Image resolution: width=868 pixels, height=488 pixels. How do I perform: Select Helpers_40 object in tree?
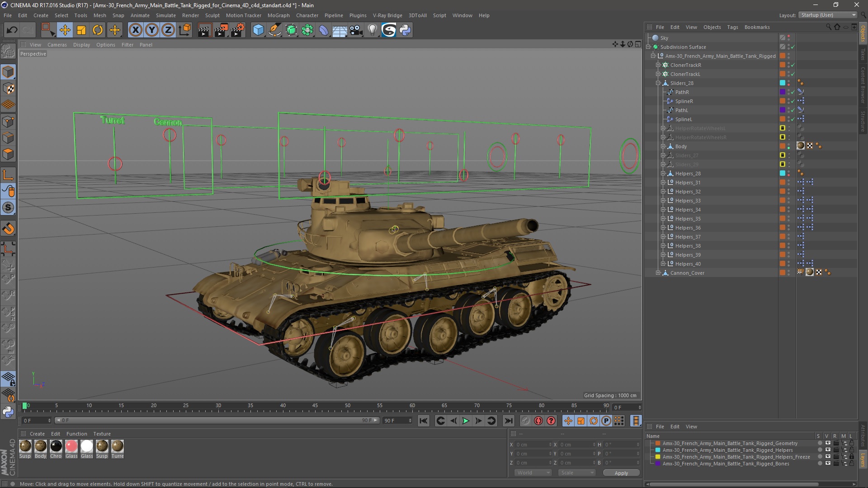pos(688,264)
